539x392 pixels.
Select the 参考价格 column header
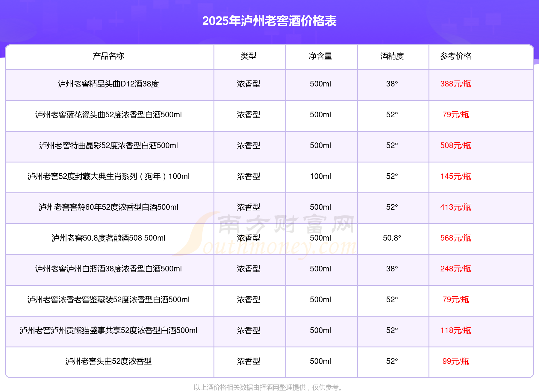coord(456,56)
